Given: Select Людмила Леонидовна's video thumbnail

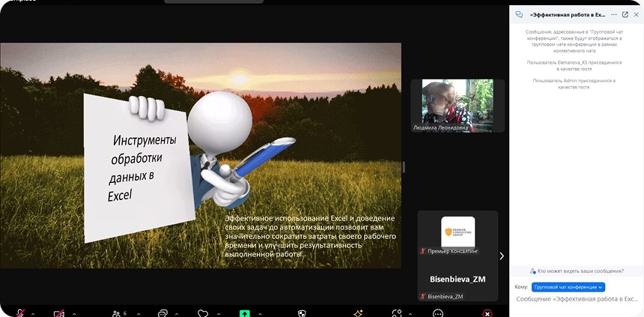Looking at the screenshot, I should 458,106.
